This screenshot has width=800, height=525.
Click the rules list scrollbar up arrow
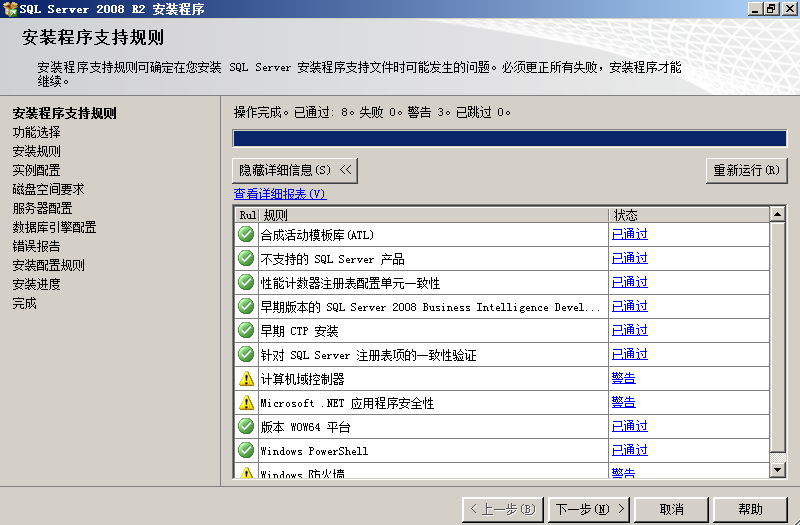point(777,214)
